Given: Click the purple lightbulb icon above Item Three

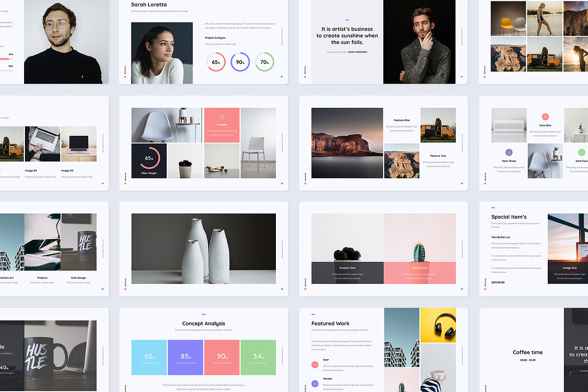Looking at the screenshot, I should pos(509,152).
